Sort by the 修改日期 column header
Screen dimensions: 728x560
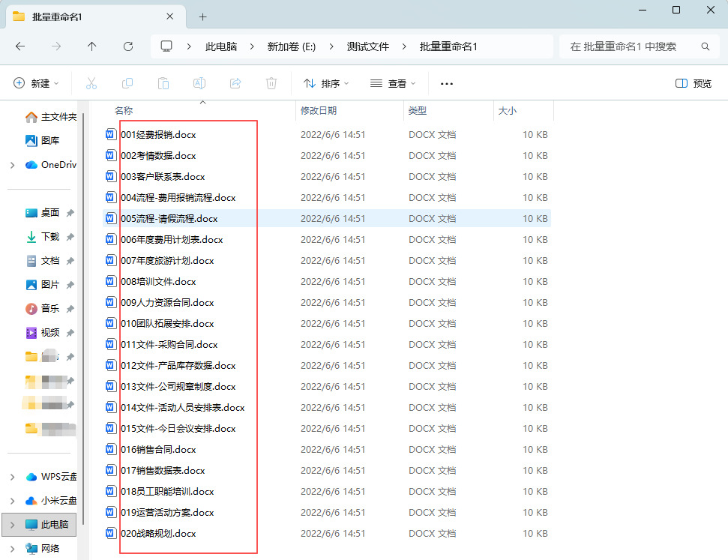pos(319,110)
